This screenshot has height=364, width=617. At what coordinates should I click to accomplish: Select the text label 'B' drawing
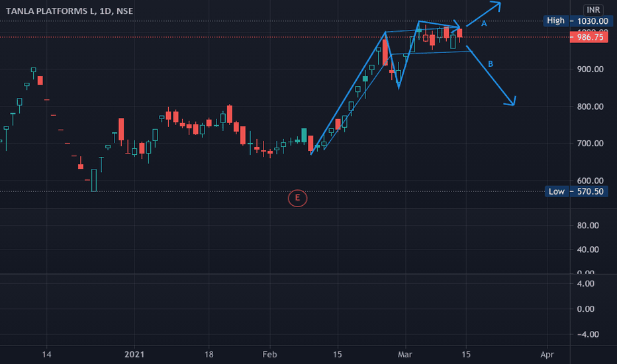click(x=491, y=64)
